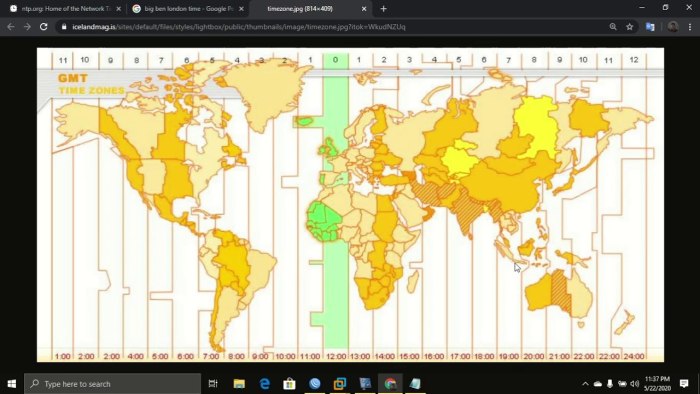Open the Chrome three-dot menu
The width and height of the screenshot is (700, 394).
[x=690, y=27]
